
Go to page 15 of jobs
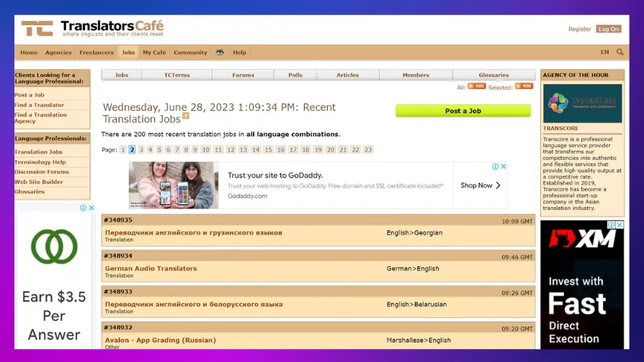268,150
